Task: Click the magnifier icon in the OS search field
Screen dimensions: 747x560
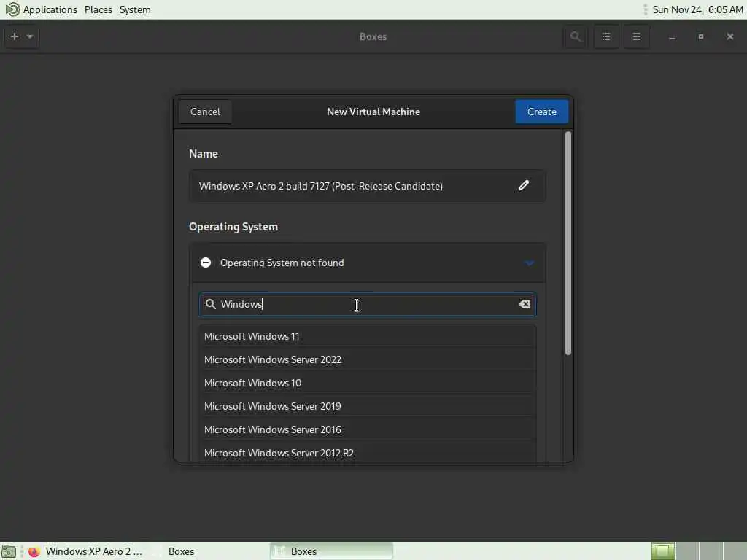Action: click(x=210, y=304)
